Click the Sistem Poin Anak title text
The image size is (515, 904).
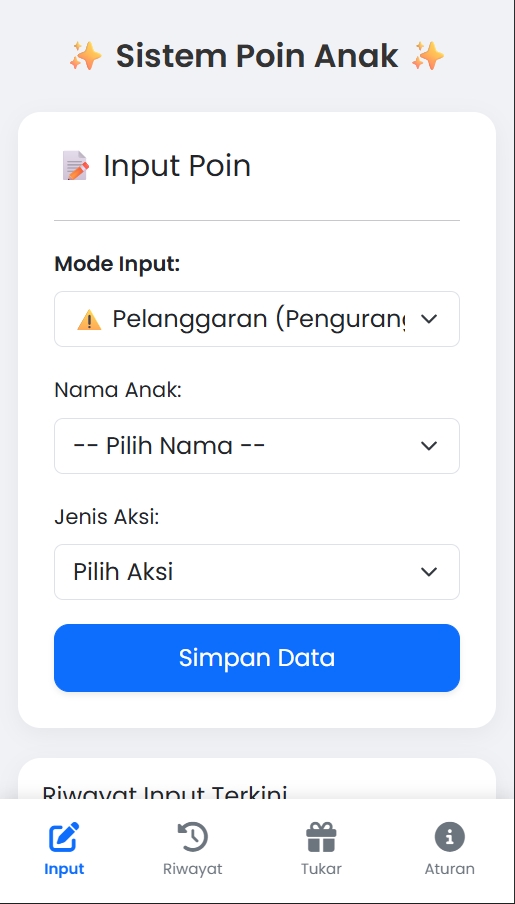click(x=257, y=56)
